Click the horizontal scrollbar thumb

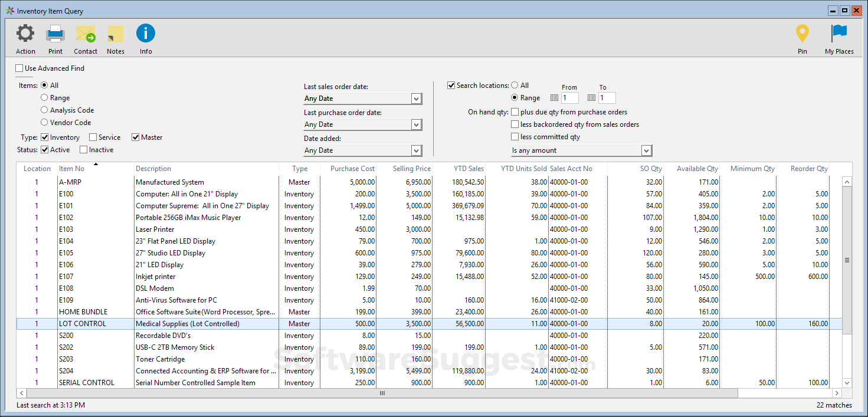382,393
